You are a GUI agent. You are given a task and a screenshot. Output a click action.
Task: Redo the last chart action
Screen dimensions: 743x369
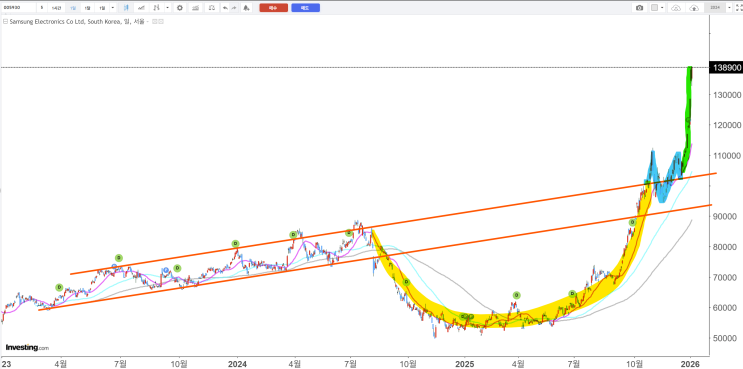pyautogui.click(x=234, y=8)
